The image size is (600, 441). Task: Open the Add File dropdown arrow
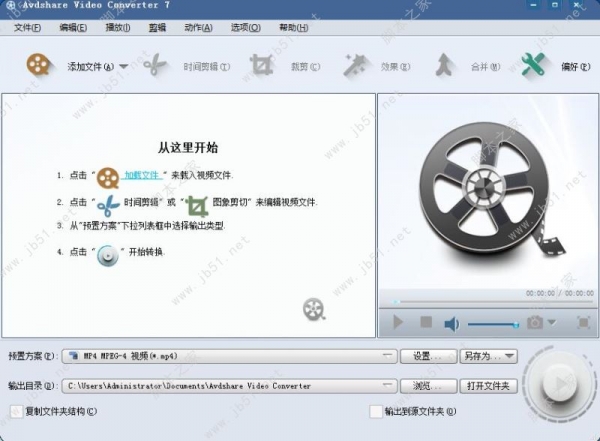pyautogui.click(x=123, y=66)
